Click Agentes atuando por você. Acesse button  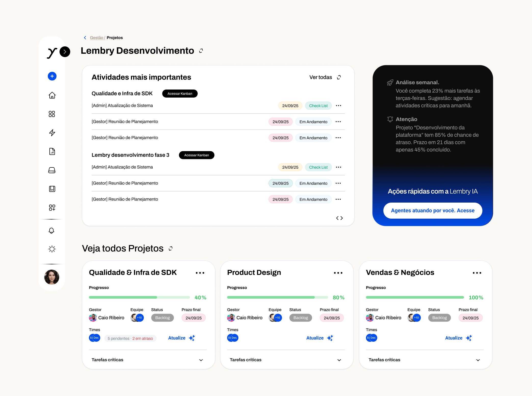click(433, 210)
